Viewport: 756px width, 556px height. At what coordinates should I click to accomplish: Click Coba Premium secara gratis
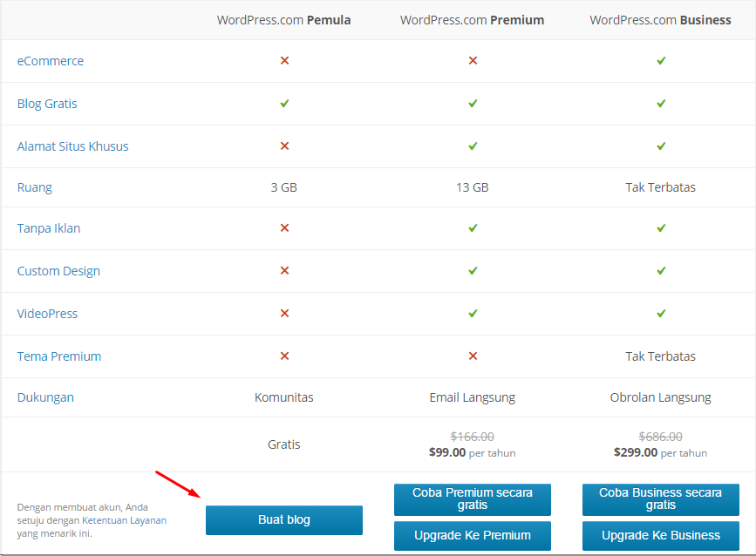(x=473, y=499)
